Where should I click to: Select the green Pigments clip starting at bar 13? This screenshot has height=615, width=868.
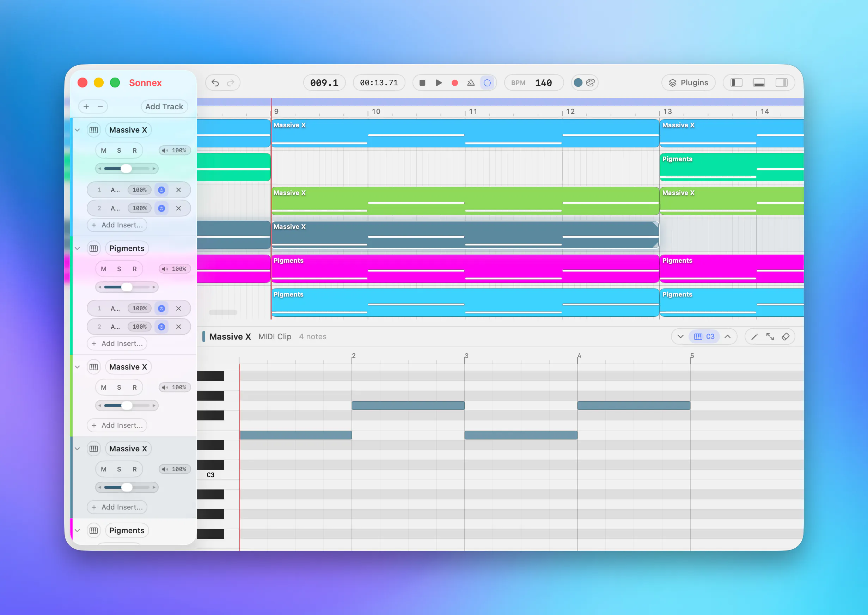[731, 168]
